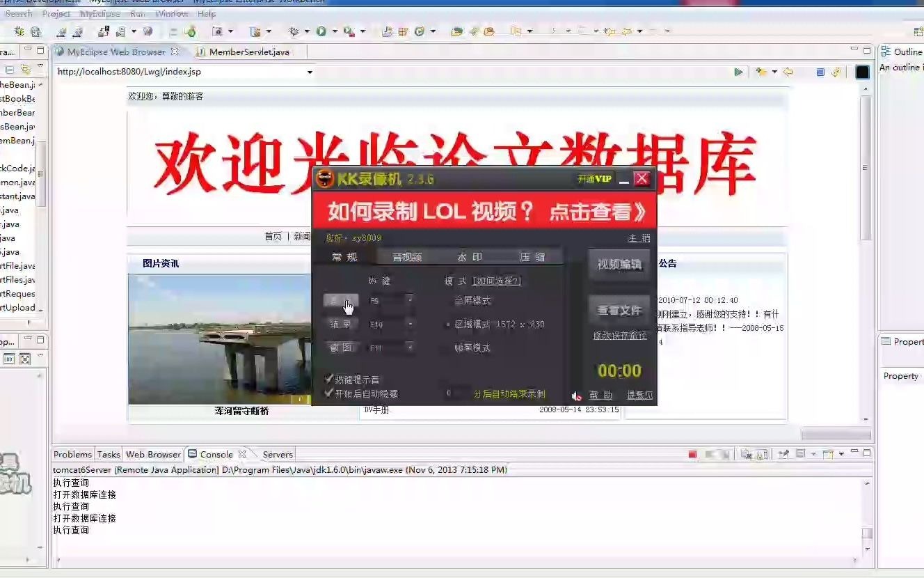Click the add-bookmark star icon in browser toolbar
924x578 pixels.
[x=761, y=72]
